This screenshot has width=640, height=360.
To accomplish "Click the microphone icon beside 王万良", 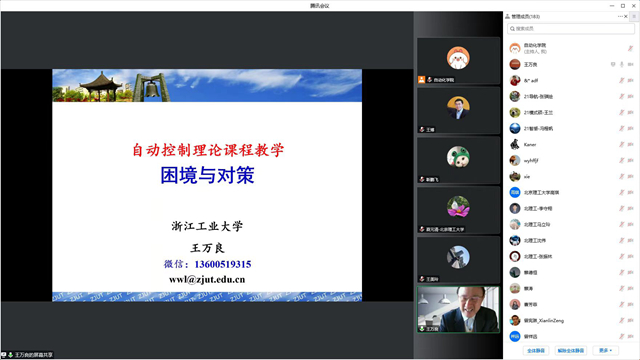I will (x=622, y=64).
